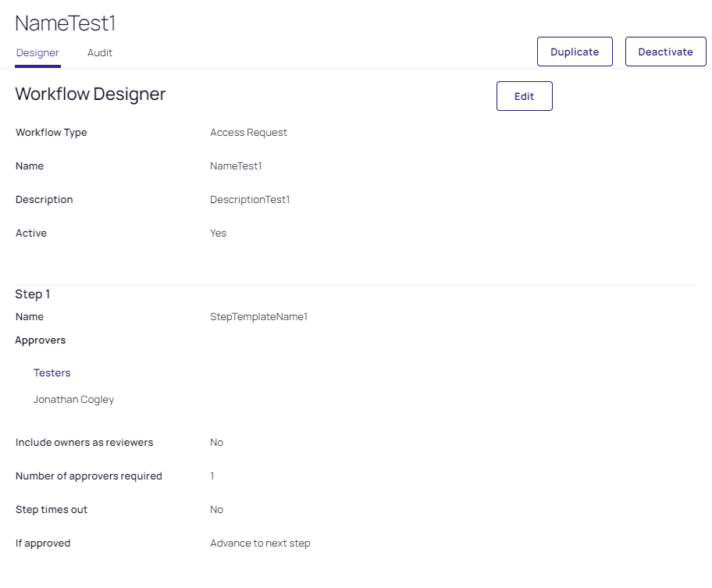Select the Advance to next step value
712x588 pixels.
[x=260, y=543]
